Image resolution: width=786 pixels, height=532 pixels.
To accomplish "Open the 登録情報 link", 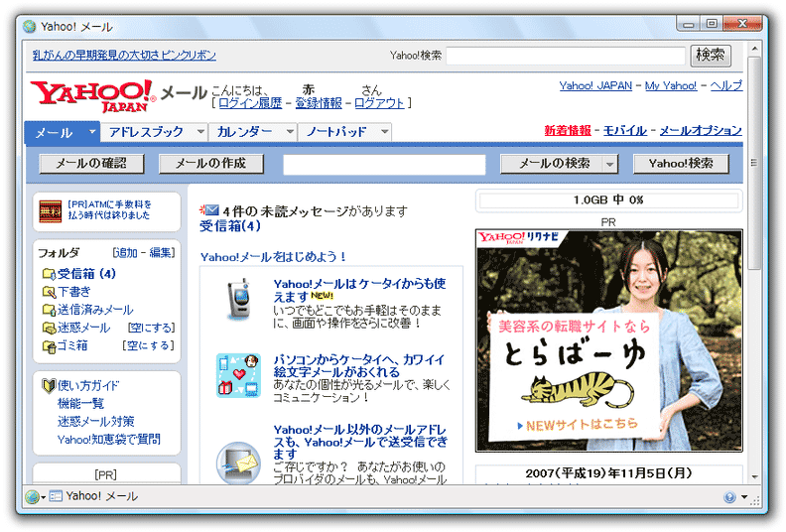I will 319,103.
